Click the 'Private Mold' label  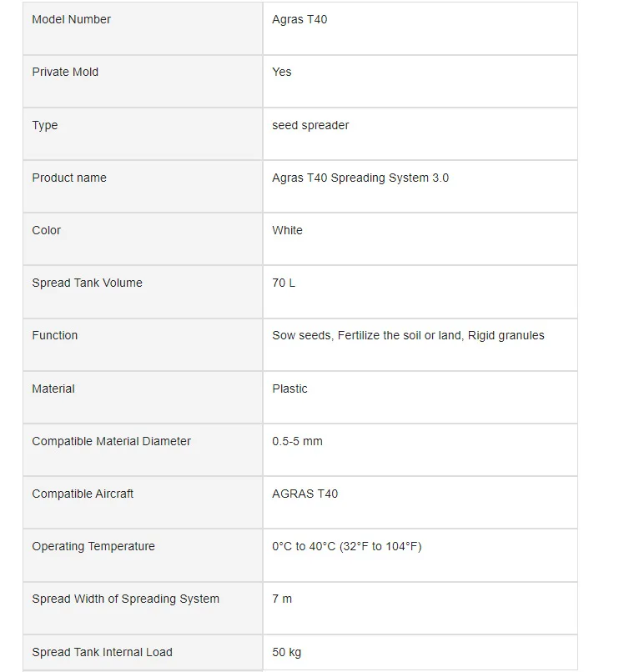(65, 72)
